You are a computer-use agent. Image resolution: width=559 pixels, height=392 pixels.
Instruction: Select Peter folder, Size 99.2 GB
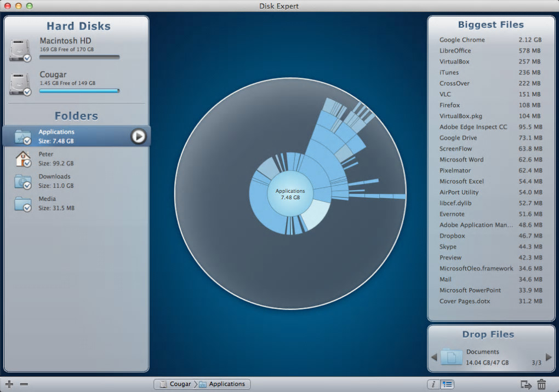[x=76, y=159]
